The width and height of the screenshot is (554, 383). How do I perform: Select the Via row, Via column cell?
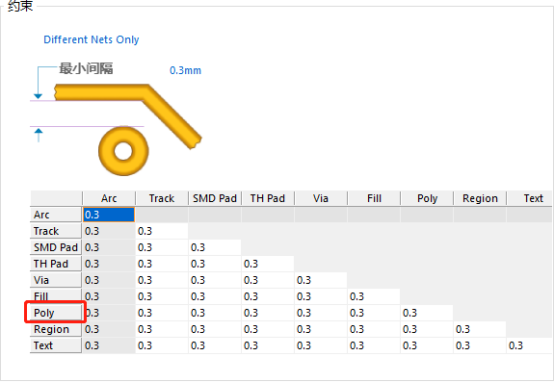[x=321, y=280]
